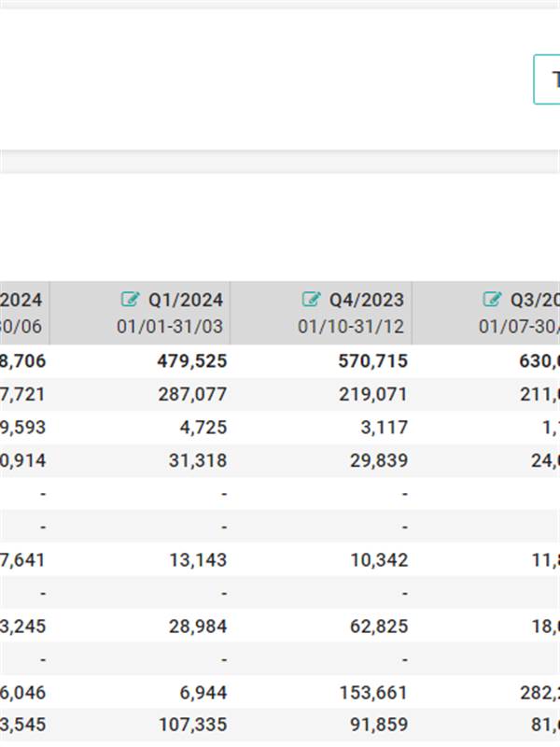The image size is (560, 747).
Task: Click the partial 8,706 bold cell
Action: (x=22, y=361)
